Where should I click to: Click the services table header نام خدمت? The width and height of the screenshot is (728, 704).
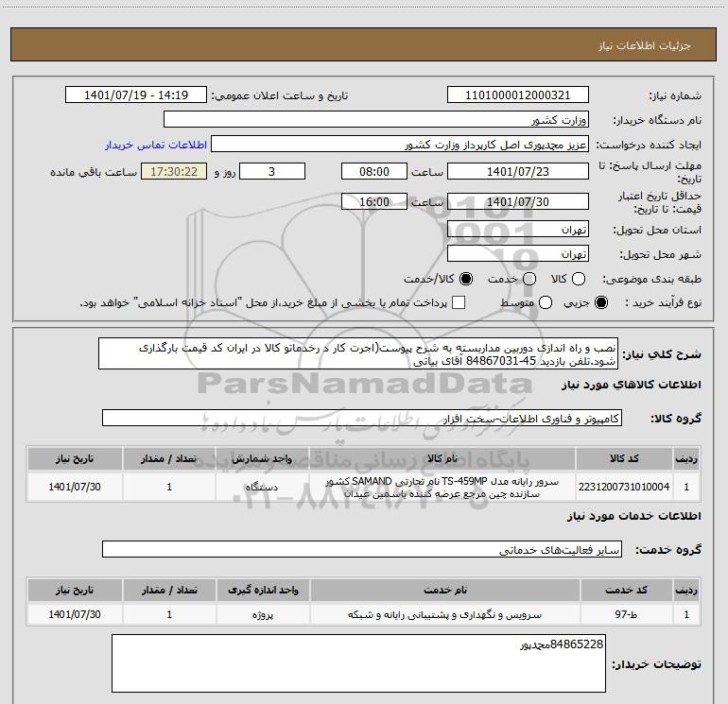(444, 590)
